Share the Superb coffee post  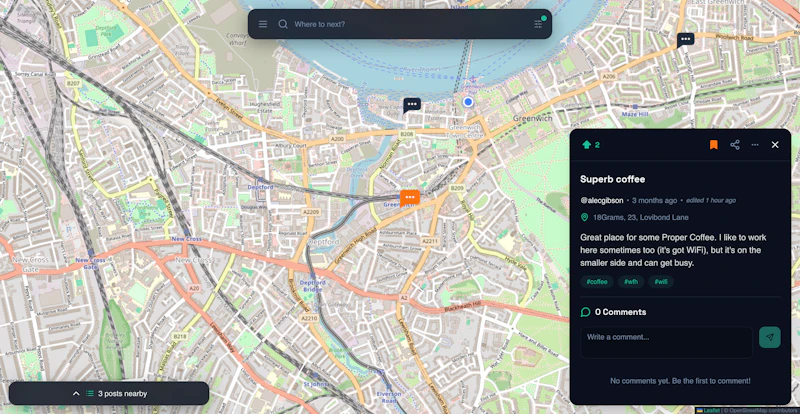pos(735,145)
